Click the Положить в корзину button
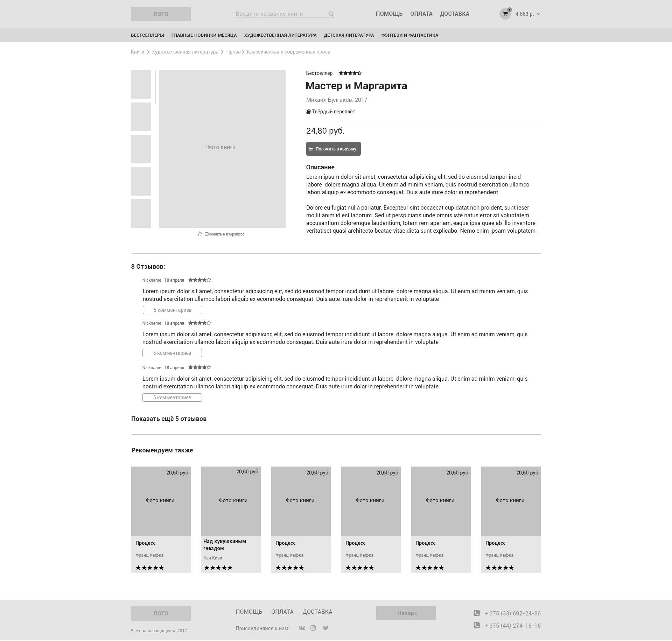 tap(332, 148)
